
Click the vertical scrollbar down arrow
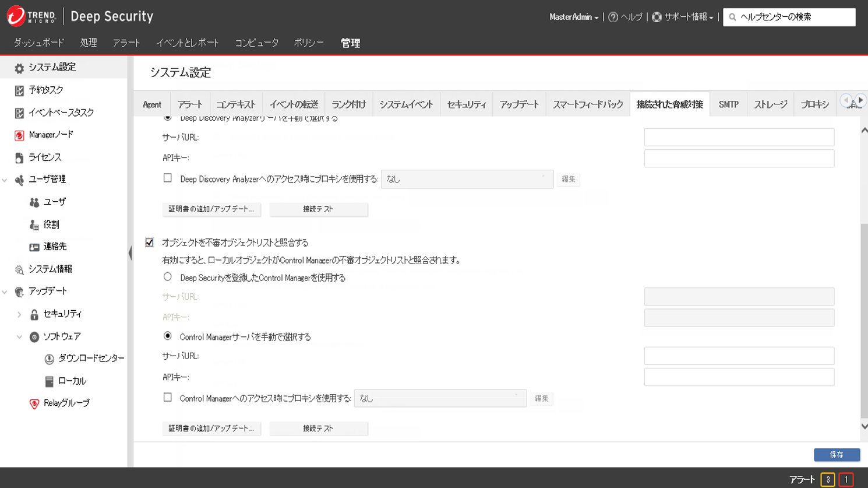(x=863, y=427)
